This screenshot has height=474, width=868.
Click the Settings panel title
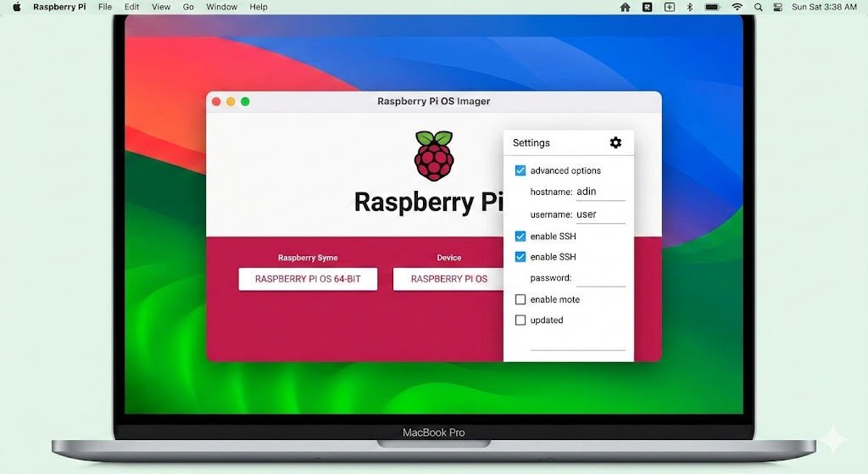[x=531, y=142]
